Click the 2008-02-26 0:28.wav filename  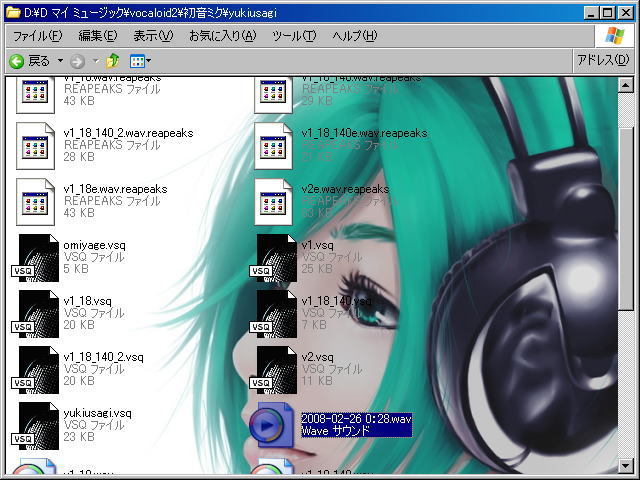tap(356, 419)
